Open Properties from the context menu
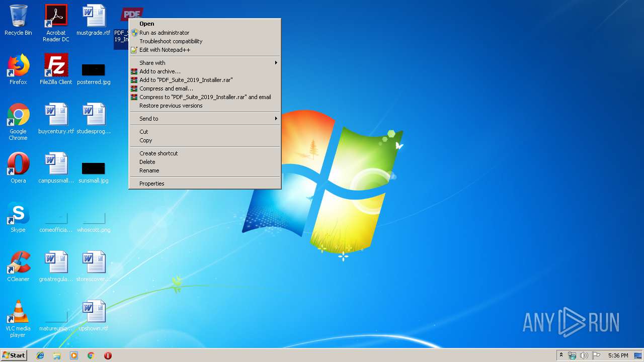 click(205, 184)
